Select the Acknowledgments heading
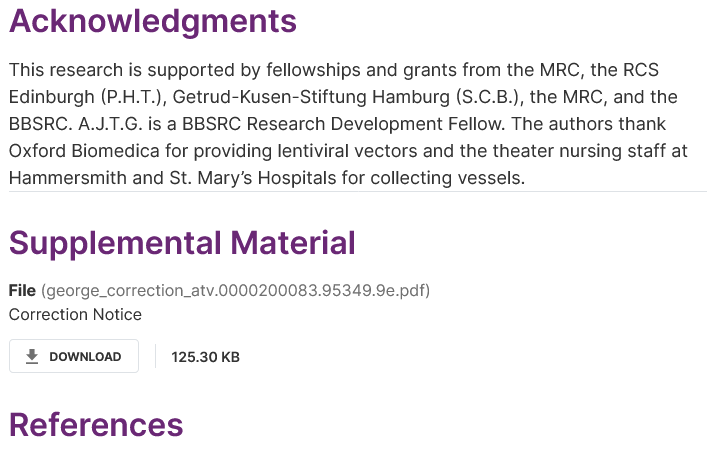 click(x=153, y=21)
